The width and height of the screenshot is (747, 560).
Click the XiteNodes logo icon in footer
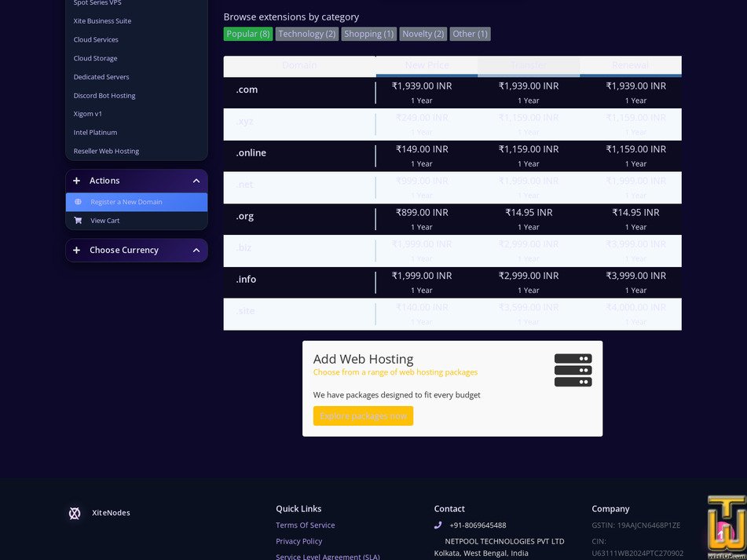(75, 513)
